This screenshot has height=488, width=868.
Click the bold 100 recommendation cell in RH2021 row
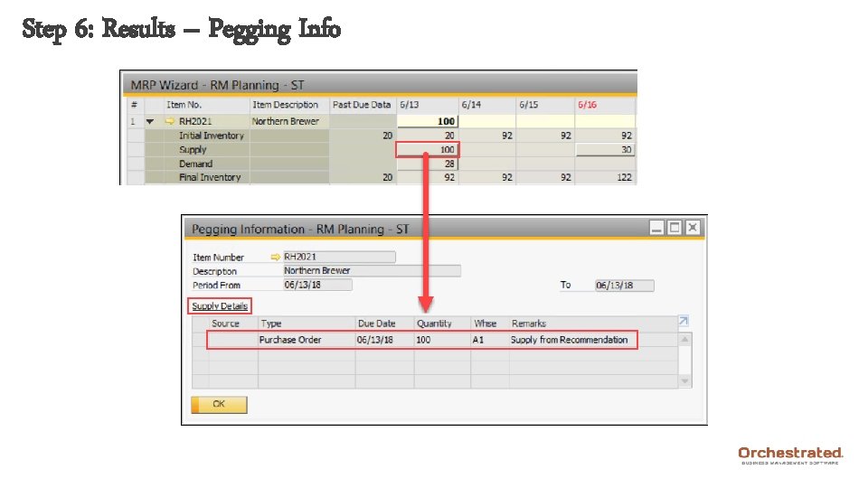(x=428, y=121)
